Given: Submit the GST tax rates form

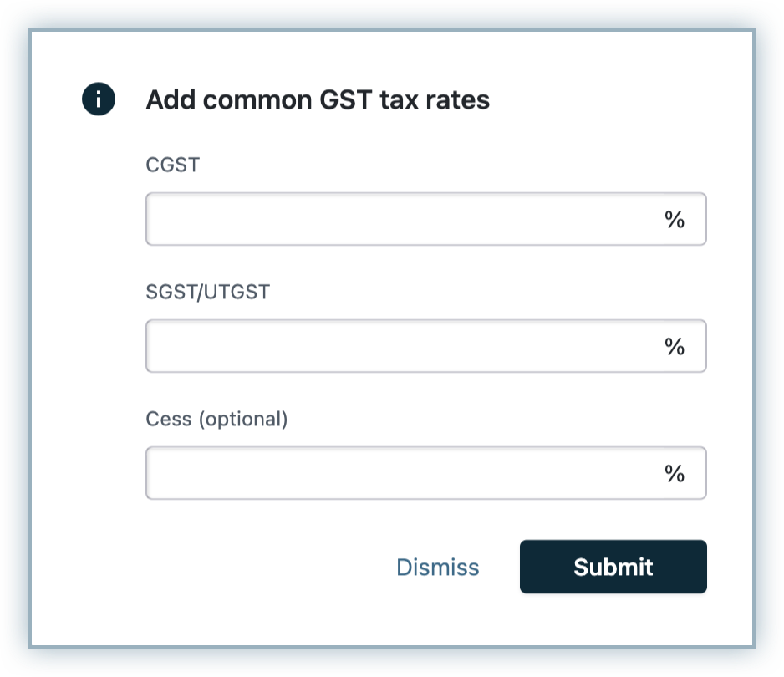Looking at the screenshot, I should [x=613, y=567].
